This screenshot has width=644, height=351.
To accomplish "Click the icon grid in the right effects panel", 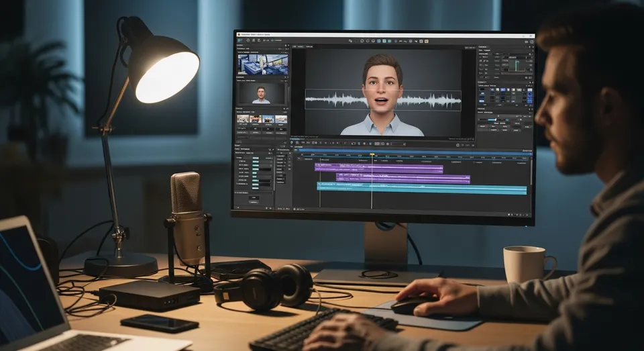I will point(505,95).
